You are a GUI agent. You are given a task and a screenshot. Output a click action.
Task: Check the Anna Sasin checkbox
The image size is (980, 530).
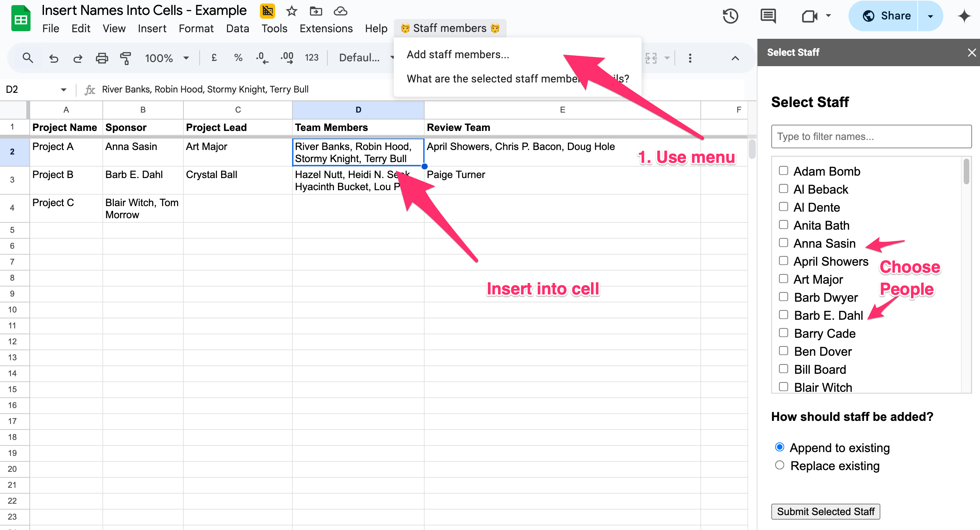783,243
